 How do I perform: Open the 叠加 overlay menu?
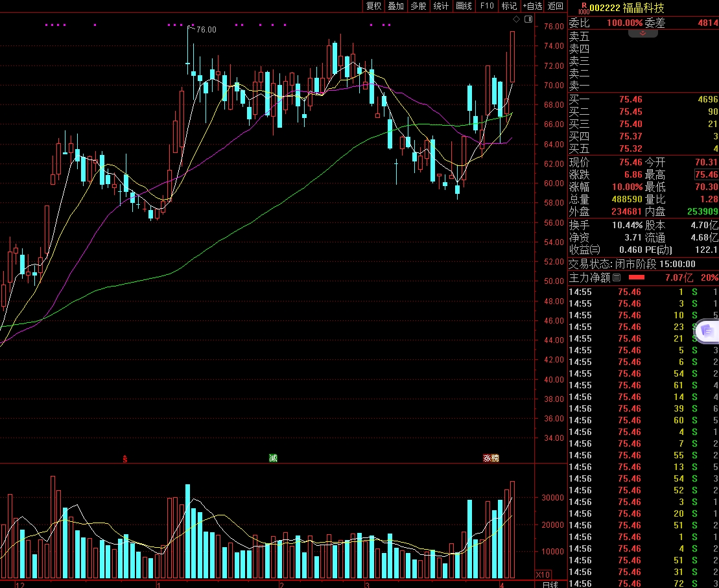(395, 6)
